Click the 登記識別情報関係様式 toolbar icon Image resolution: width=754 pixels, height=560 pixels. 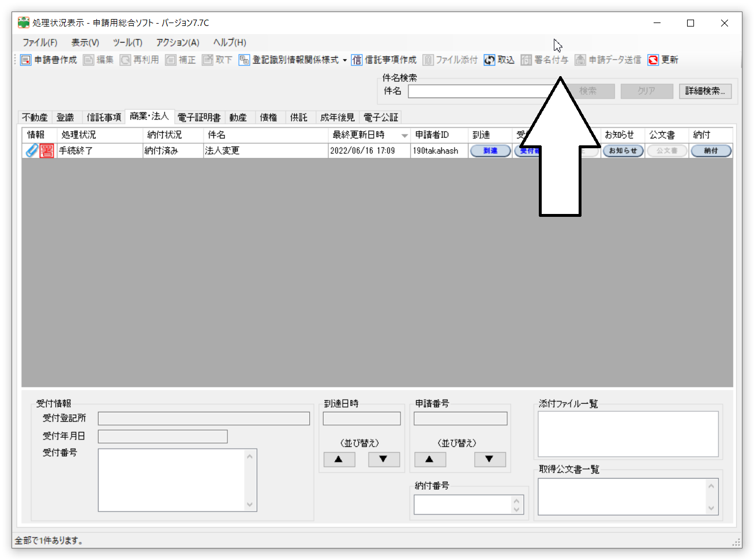coord(244,60)
